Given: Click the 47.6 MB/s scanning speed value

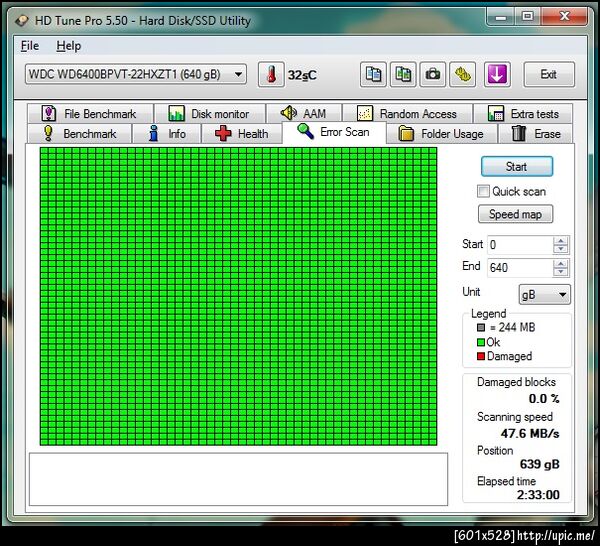Looking at the screenshot, I should point(530,434).
